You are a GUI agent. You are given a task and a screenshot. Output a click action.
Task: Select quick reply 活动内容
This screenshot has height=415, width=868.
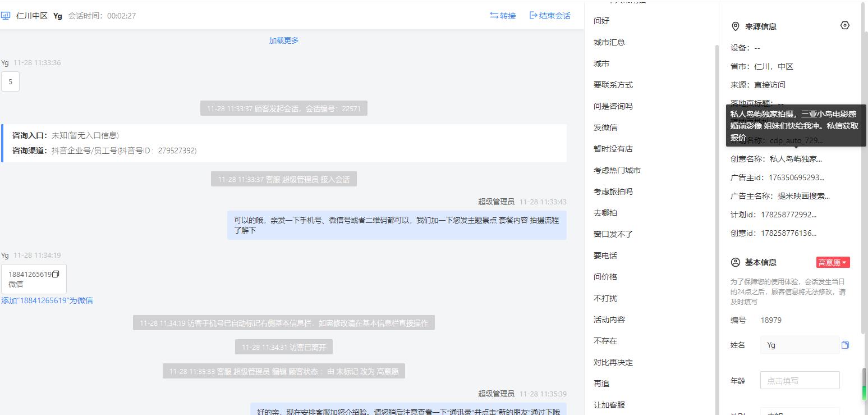(609, 320)
